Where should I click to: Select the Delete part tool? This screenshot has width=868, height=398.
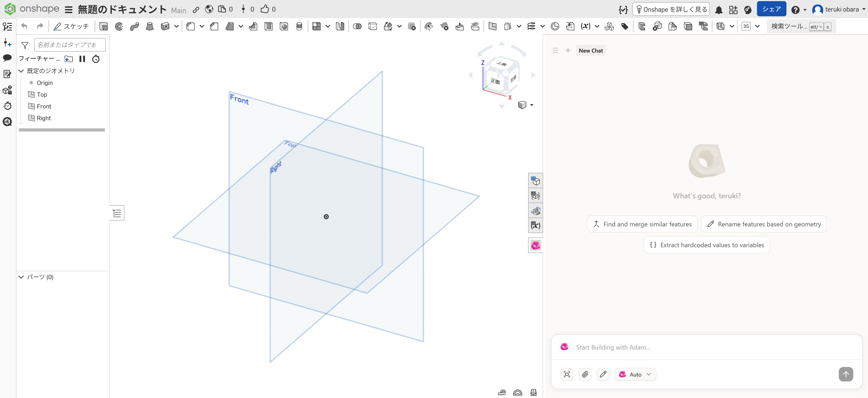pos(412,26)
